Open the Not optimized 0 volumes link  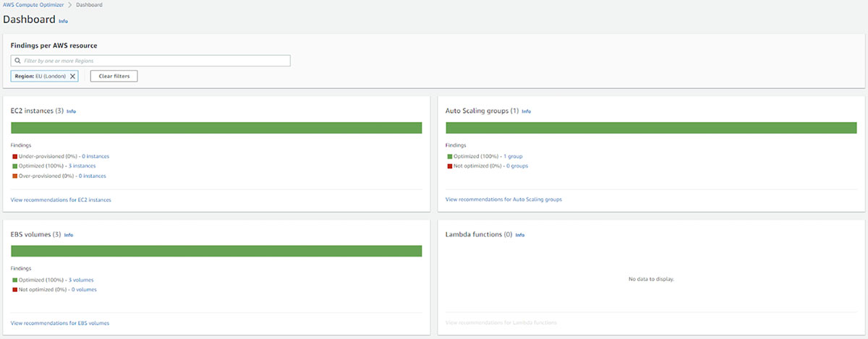tap(84, 289)
